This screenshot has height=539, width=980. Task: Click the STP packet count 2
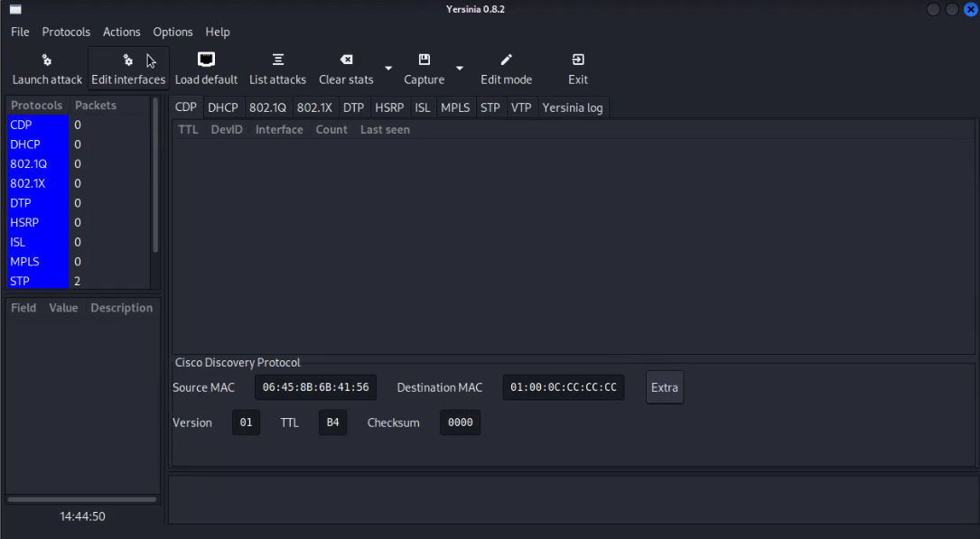tap(77, 281)
